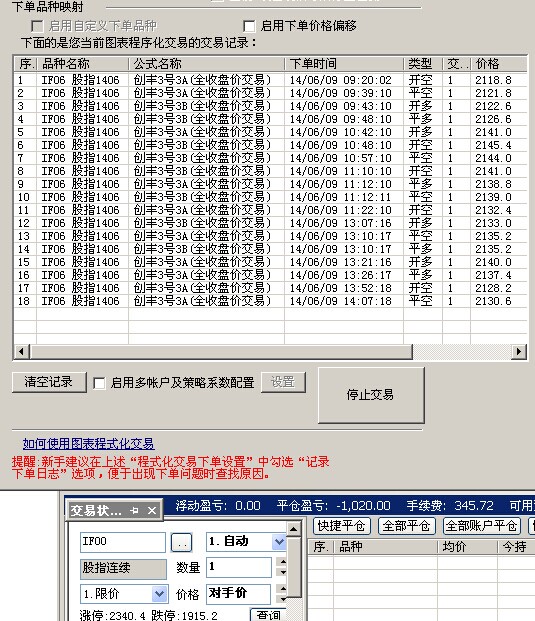Click 手续费 value 345.72

pyautogui.click(x=474, y=506)
